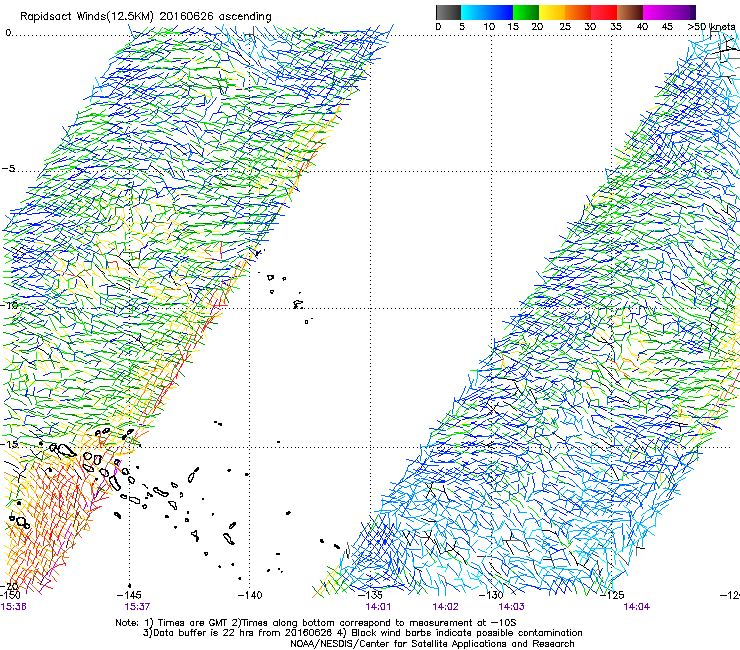Click the magenta-purple 40-50 knots legend segment
This screenshot has width=740, height=650.
tap(670, 12)
